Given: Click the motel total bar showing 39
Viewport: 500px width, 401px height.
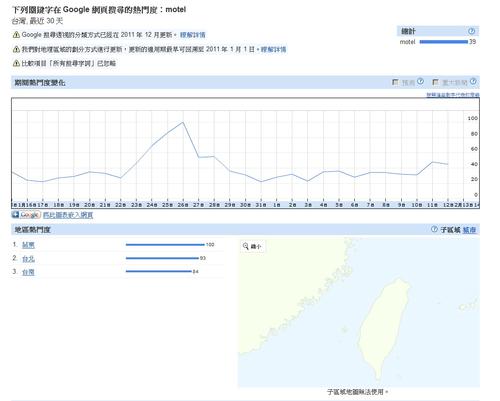Looking at the screenshot, I should 444,42.
